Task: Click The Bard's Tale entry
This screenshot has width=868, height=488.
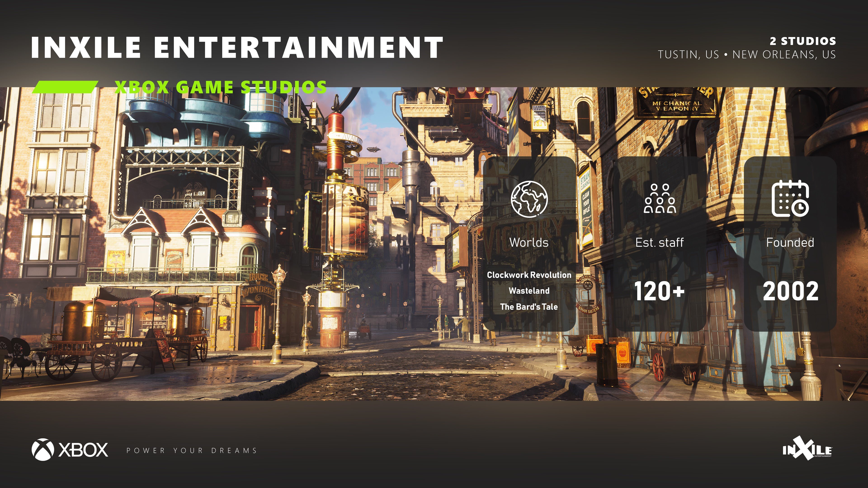Action: (529, 307)
